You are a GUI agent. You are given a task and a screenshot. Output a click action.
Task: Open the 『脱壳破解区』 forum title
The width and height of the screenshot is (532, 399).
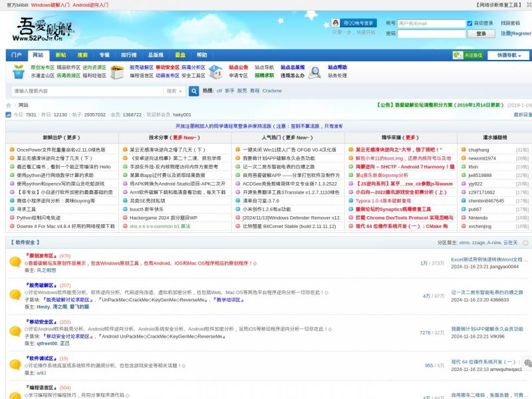[x=41, y=285]
